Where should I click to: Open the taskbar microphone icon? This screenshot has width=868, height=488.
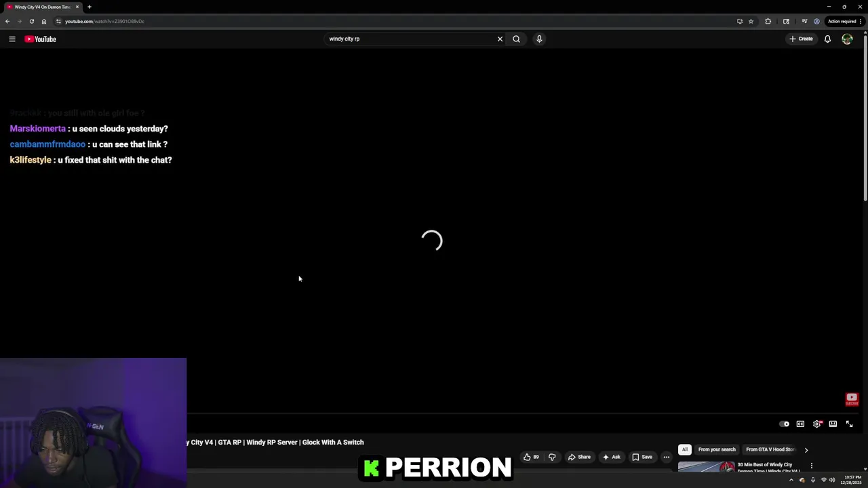point(812,480)
